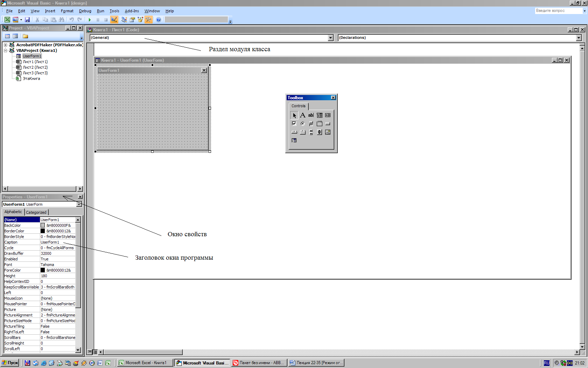This screenshot has width=588, height=368.
Task: Click the RU language indicator in tray
Action: [x=546, y=363]
